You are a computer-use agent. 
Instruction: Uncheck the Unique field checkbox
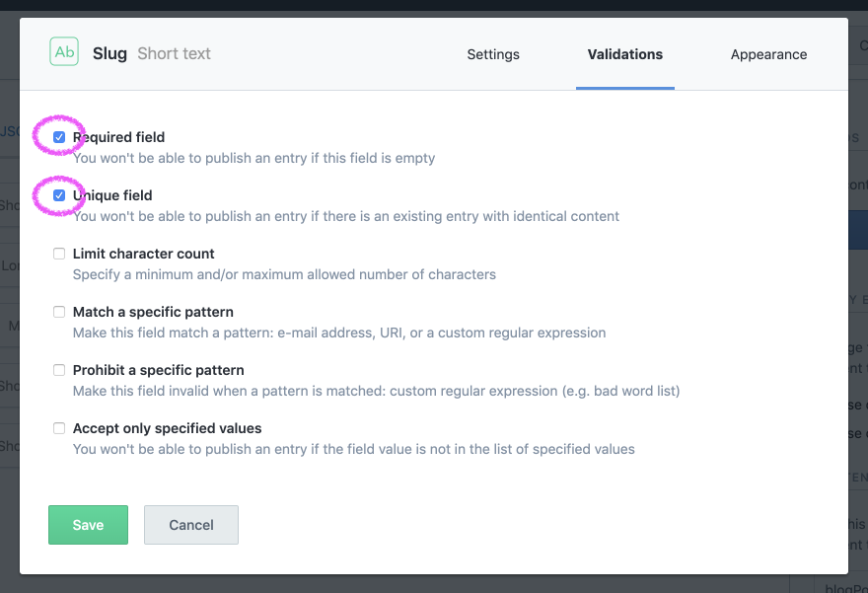pos(58,194)
